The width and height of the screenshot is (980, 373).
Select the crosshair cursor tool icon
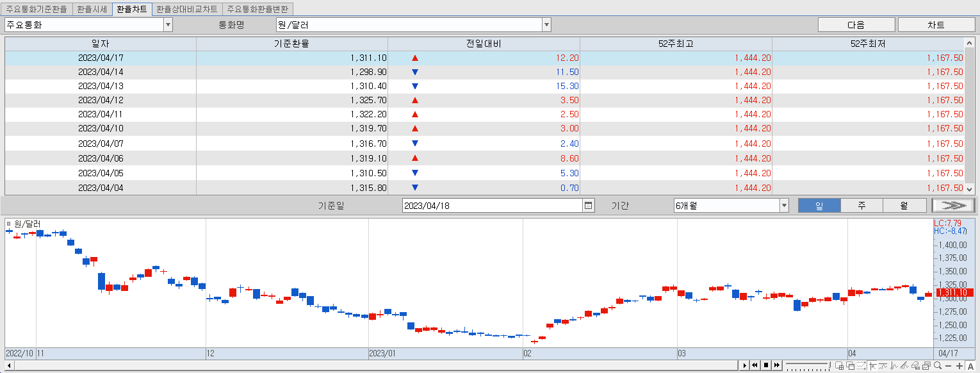point(872,365)
